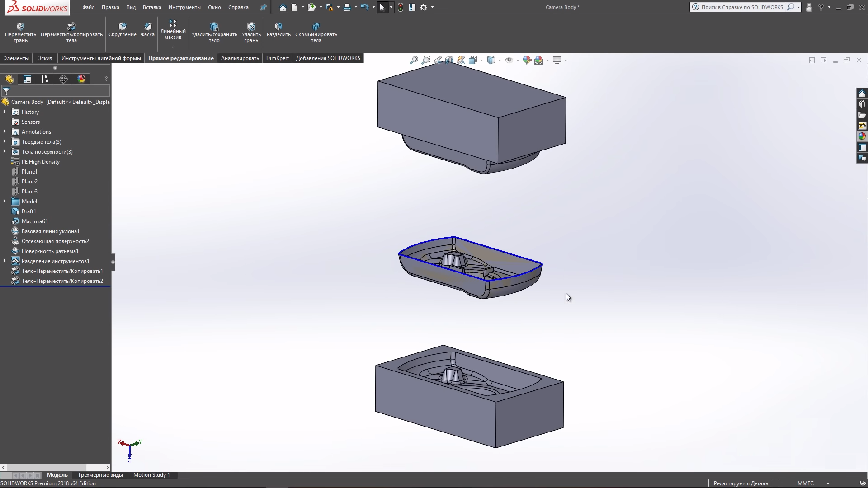Open the Файл menu

pyautogui.click(x=89, y=7)
